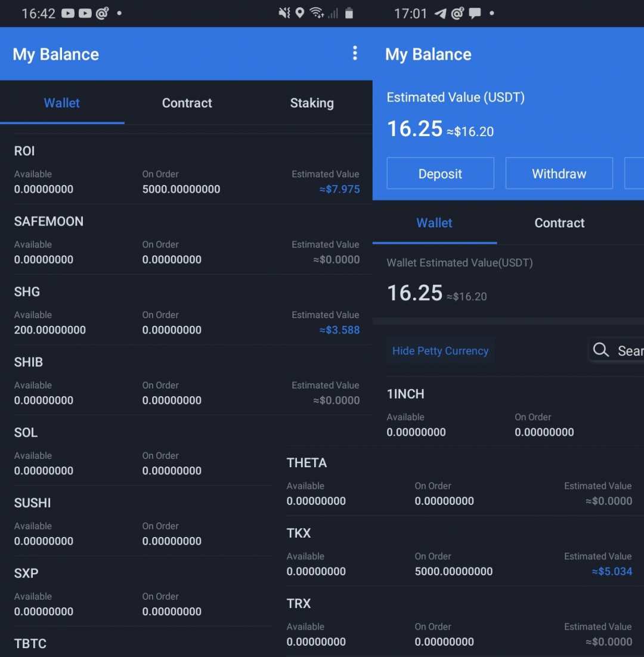
Task: Open the three-dot overflow menu
Action: (355, 54)
